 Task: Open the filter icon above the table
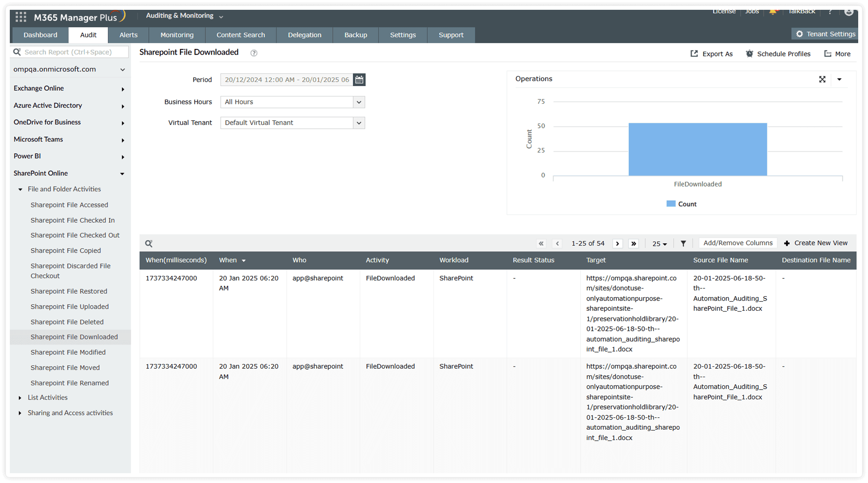[x=683, y=243]
